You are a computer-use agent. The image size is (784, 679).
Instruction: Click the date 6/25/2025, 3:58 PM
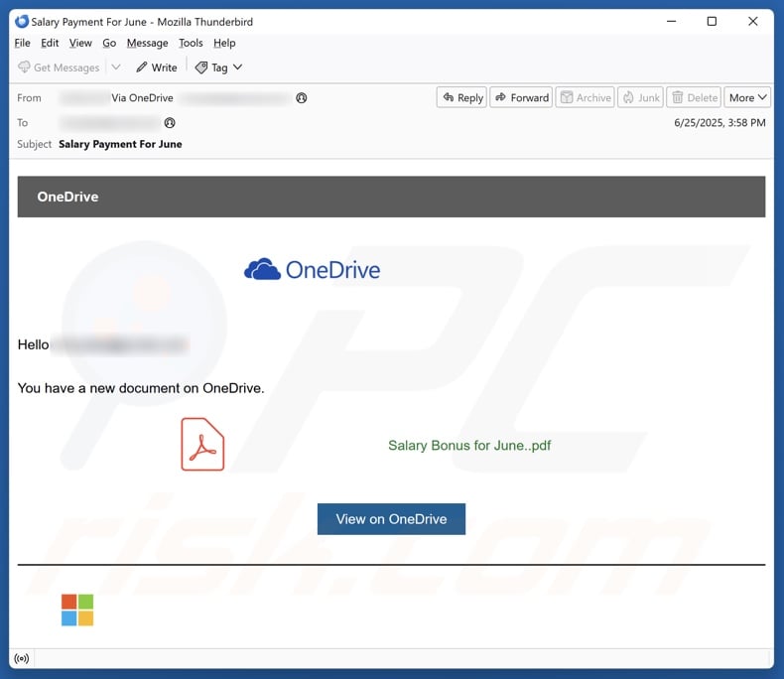[x=719, y=122]
